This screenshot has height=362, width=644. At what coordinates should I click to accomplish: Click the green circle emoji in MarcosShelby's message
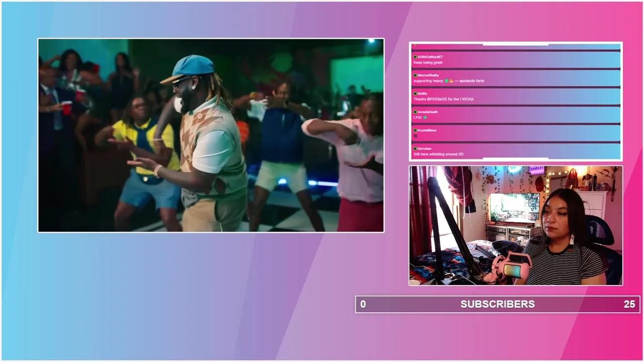click(446, 81)
